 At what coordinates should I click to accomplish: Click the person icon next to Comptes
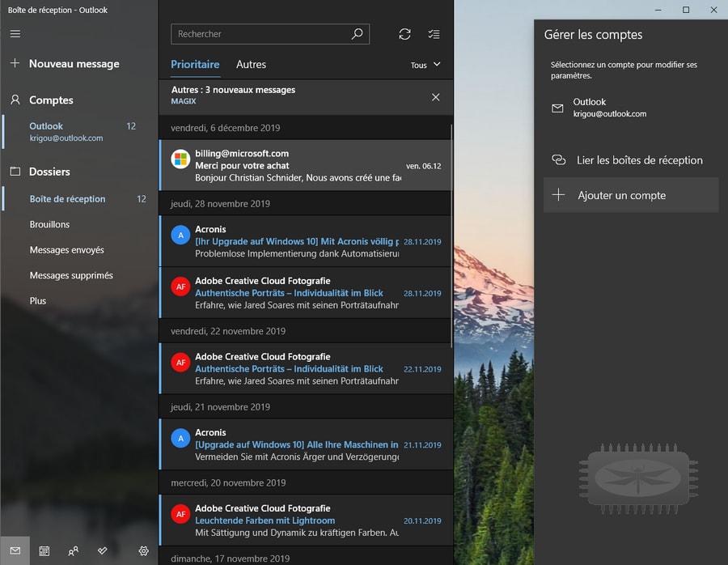coord(15,100)
